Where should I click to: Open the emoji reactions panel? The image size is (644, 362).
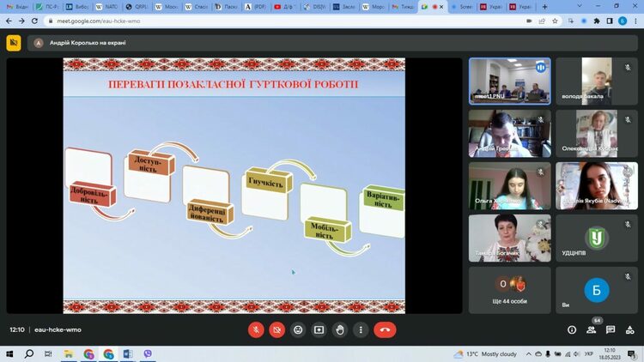pos(298,329)
